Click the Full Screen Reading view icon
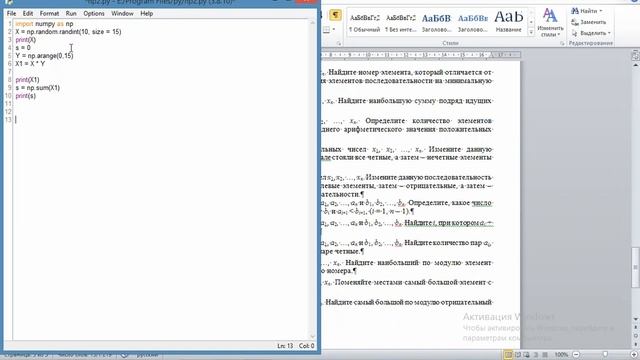 click(x=518, y=355)
